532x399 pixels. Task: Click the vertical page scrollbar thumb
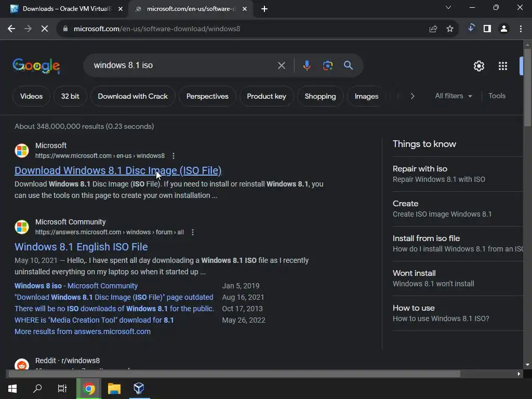(527, 87)
